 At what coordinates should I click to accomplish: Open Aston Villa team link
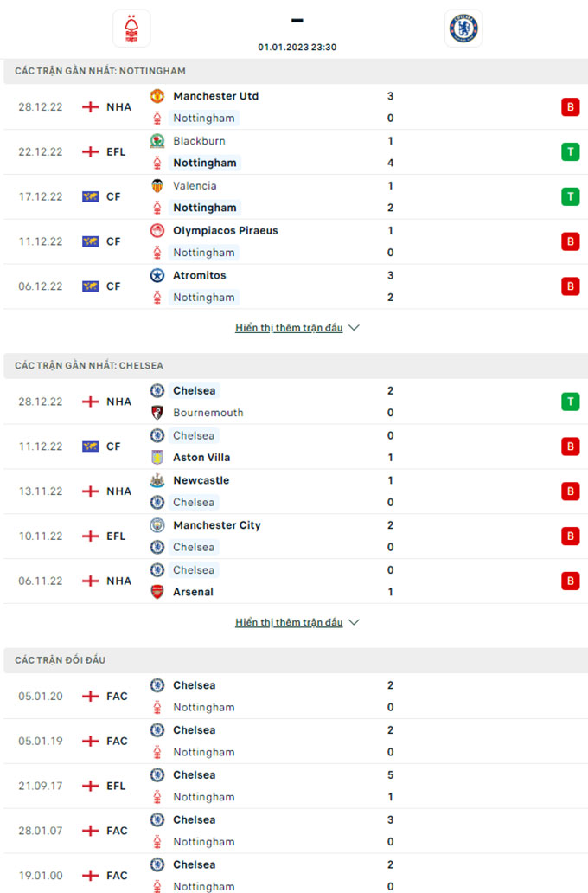coord(201,458)
